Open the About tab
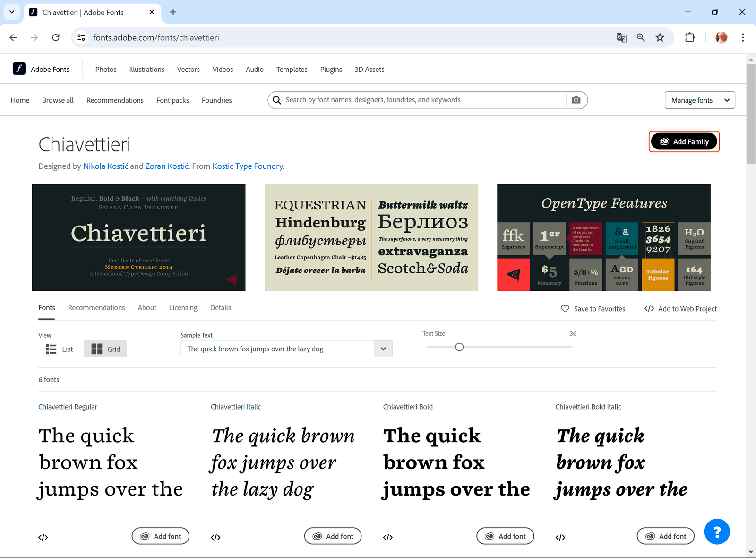 147,308
